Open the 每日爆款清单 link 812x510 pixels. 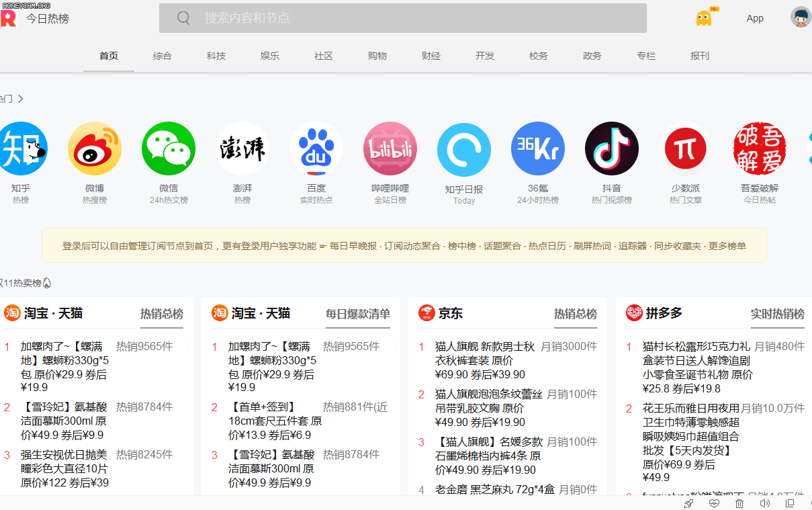pyautogui.click(x=358, y=314)
